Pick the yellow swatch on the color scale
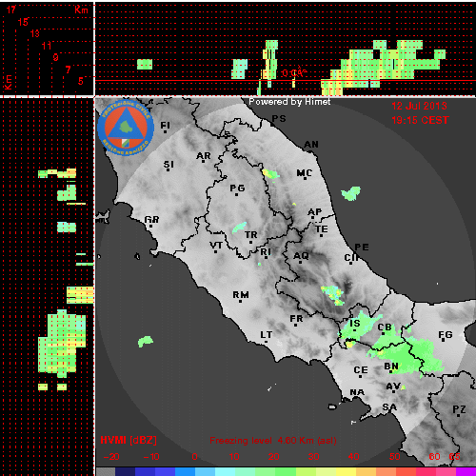This screenshot has height=476, width=476. click(x=346, y=471)
